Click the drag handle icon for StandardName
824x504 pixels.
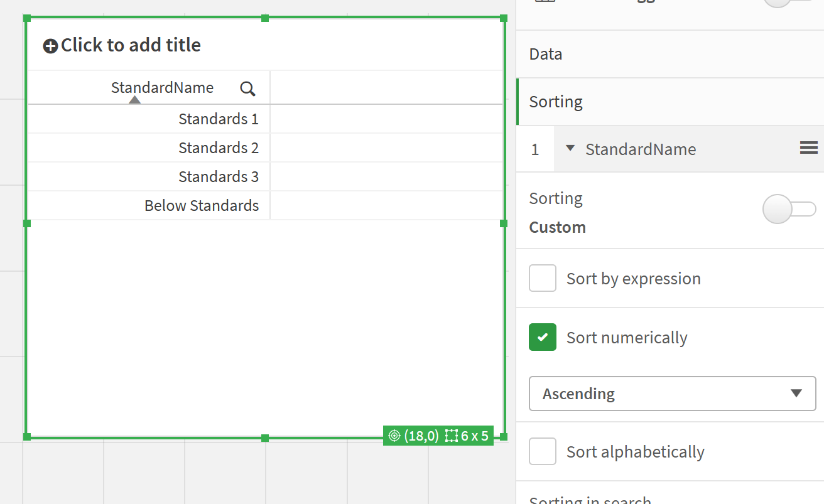point(808,148)
